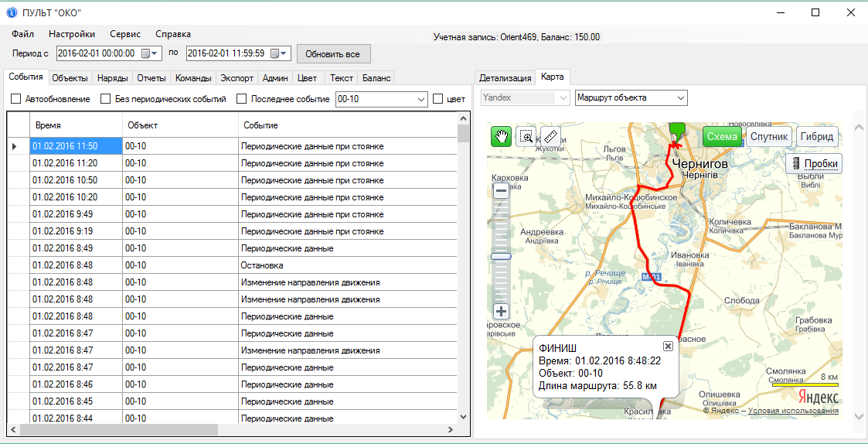Toggle the Автообновление checkbox

pos(16,99)
